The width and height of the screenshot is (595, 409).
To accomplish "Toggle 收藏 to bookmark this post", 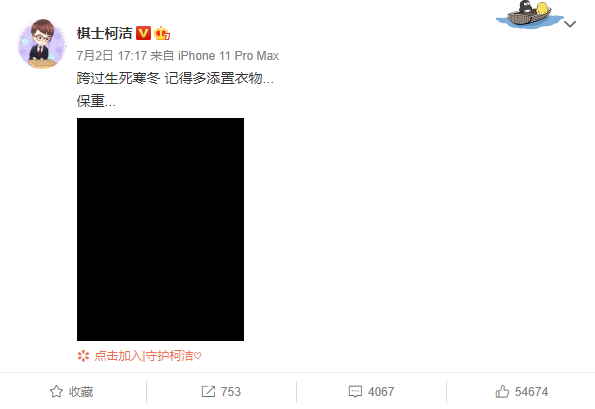I will pyautogui.click(x=71, y=392).
